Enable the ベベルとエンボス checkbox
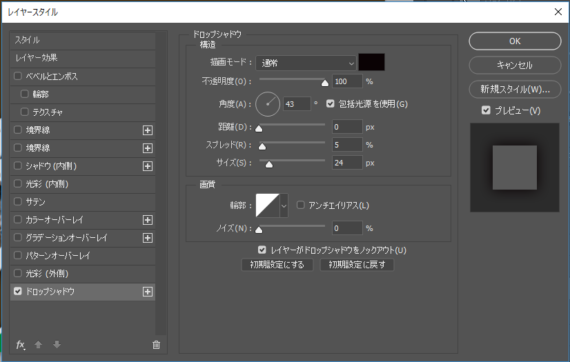 click(17, 76)
